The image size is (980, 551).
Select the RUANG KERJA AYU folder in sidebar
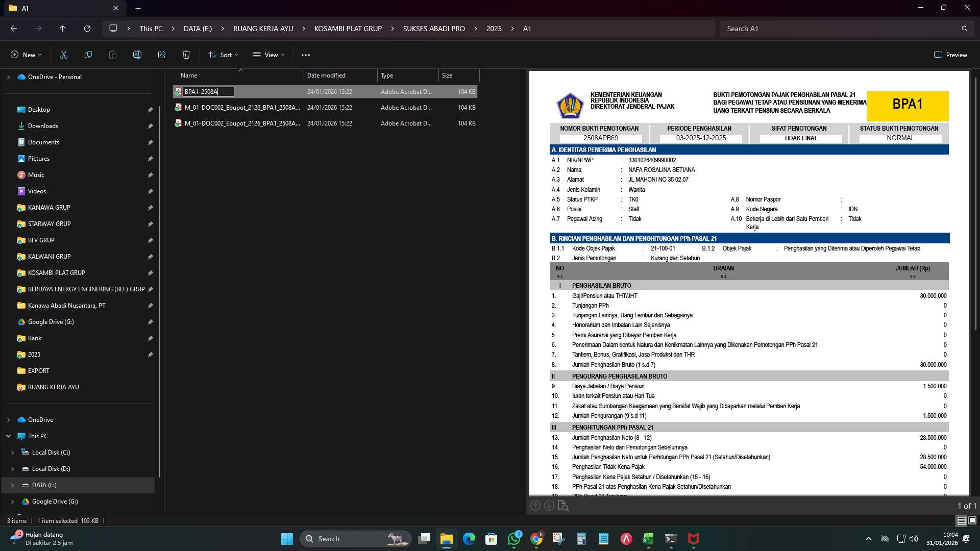53,387
